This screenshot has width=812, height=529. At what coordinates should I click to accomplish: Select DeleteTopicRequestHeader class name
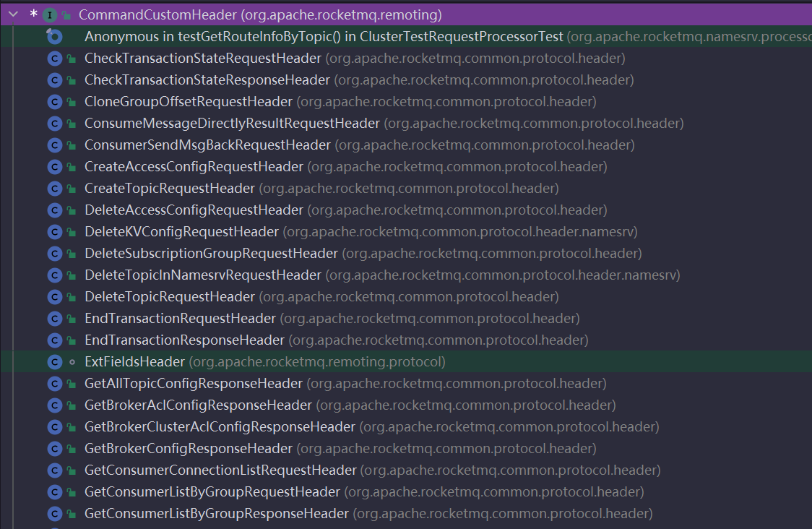(x=169, y=297)
